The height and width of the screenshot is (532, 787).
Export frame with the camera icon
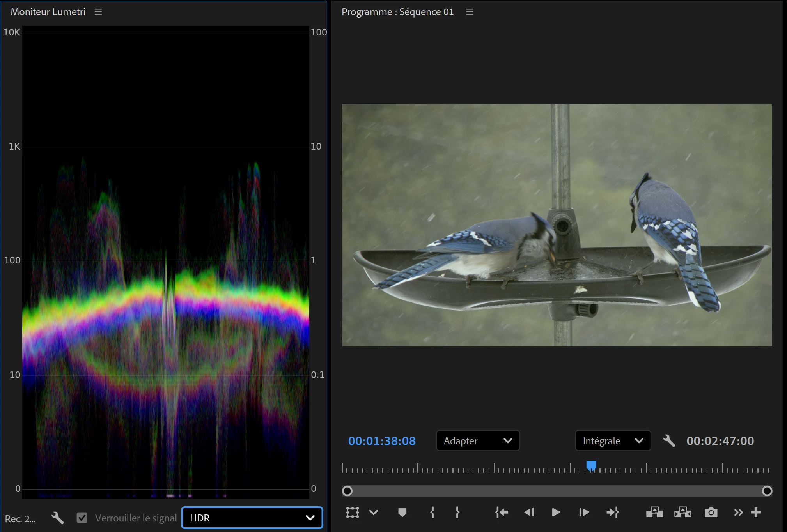(711, 512)
